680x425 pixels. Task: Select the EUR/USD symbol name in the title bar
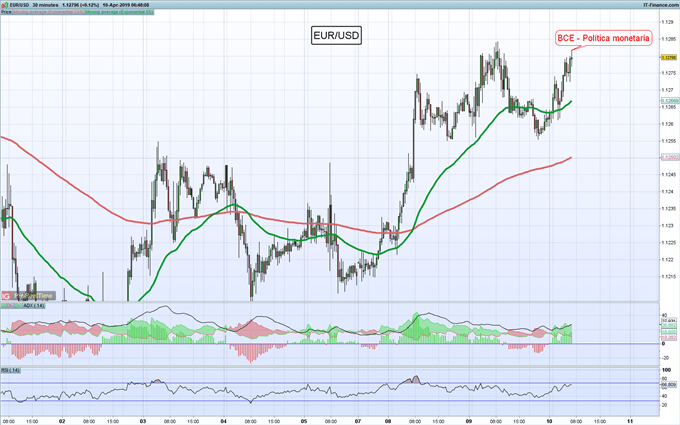tap(19, 5)
